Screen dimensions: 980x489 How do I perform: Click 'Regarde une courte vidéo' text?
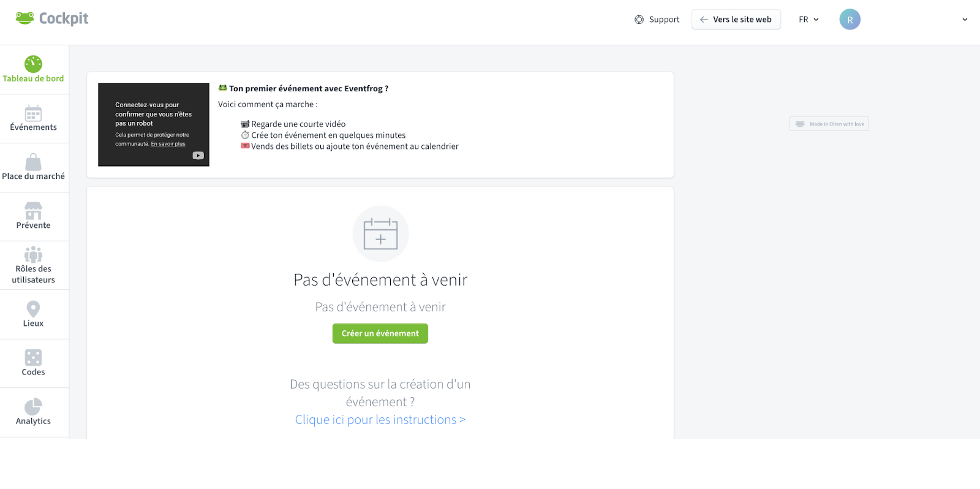click(298, 124)
